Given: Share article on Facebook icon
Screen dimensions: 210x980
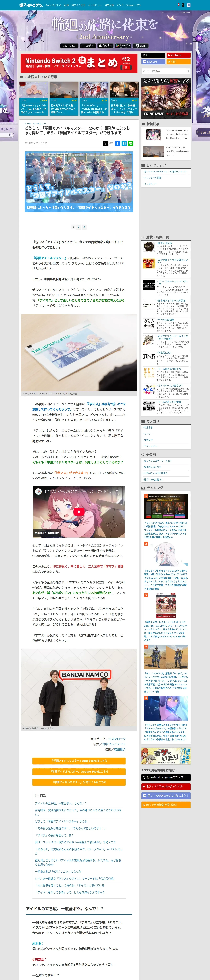Looking at the screenshot, I should [x=118, y=143].
